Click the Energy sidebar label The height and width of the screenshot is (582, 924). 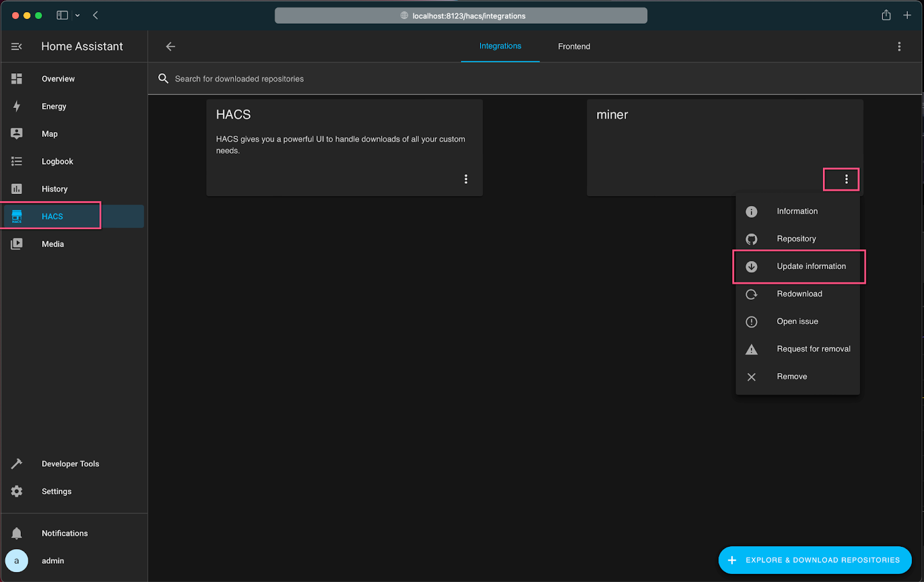click(x=54, y=107)
